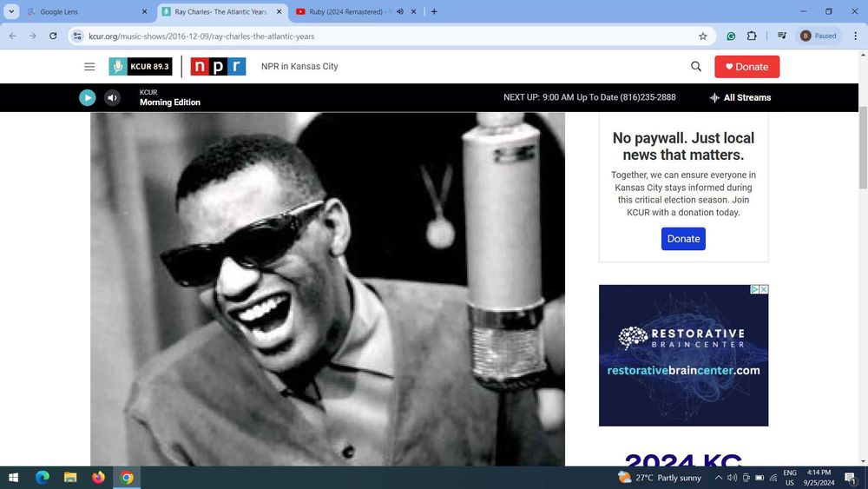
Task: Show hidden system tray icons
Action: (x=718, y=478)
